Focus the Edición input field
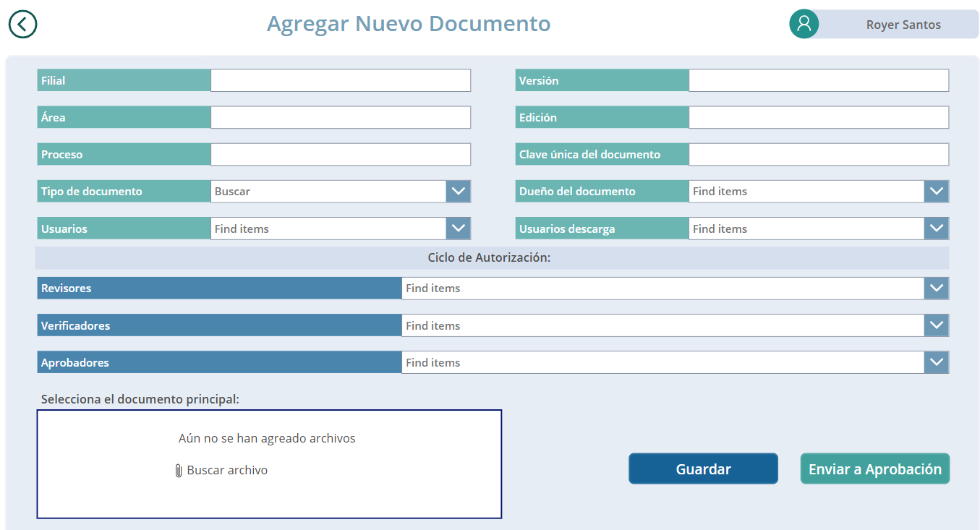This screenshot has width=980, height=530. tap(818, 118)
